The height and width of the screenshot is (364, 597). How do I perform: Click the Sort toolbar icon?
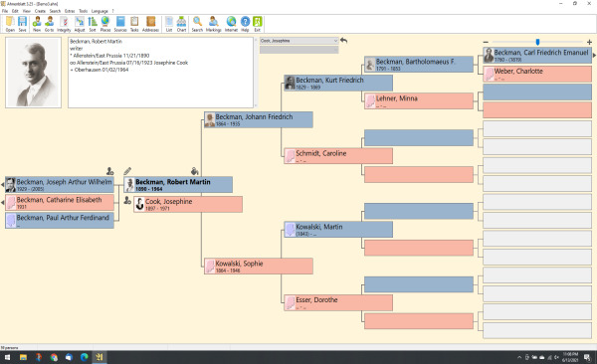coord(93,24)
